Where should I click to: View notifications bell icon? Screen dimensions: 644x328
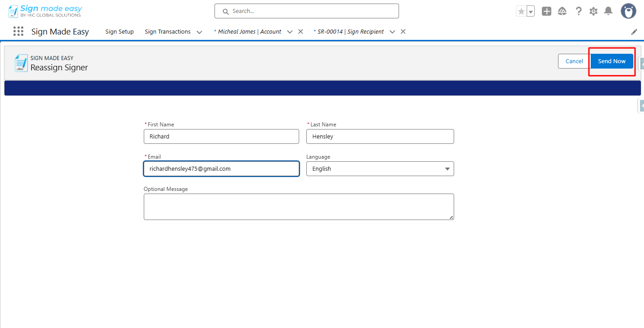608,11
